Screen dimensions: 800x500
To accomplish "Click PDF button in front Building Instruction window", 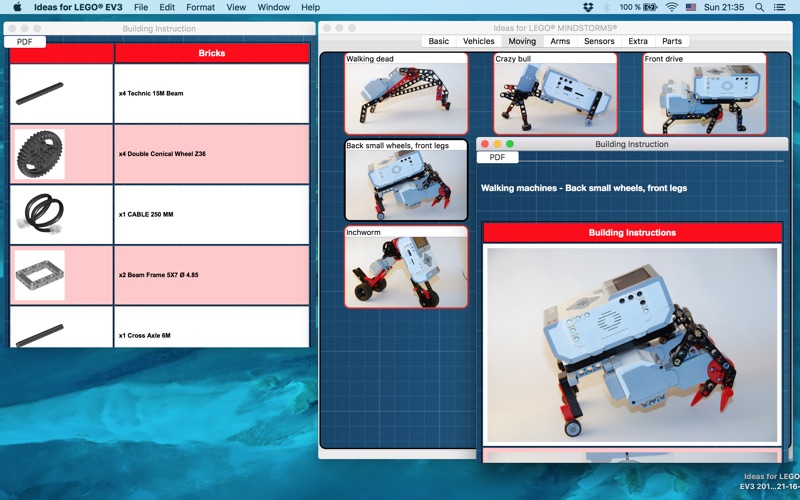I will pos(497,157).
